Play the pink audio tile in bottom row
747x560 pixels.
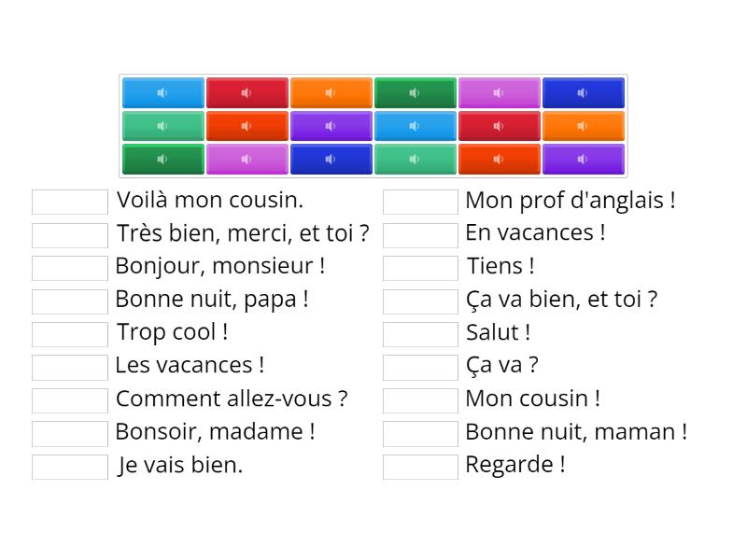tap(247, 160)
